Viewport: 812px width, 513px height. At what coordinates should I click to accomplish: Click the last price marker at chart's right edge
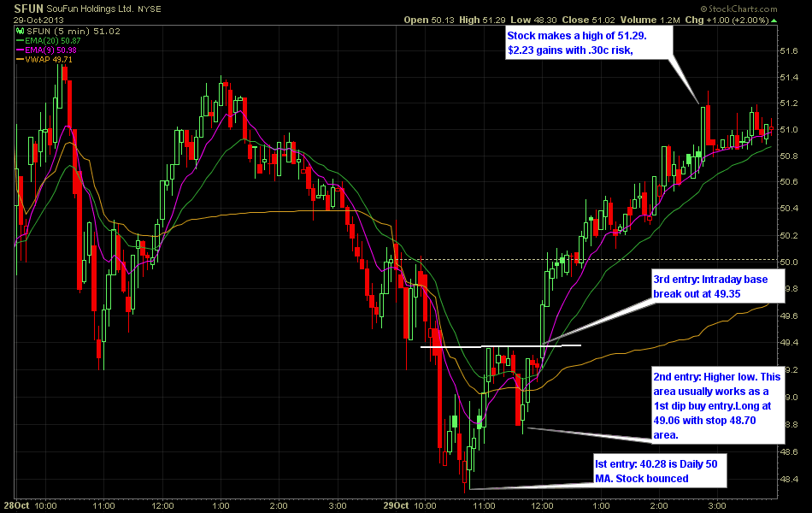771,128
